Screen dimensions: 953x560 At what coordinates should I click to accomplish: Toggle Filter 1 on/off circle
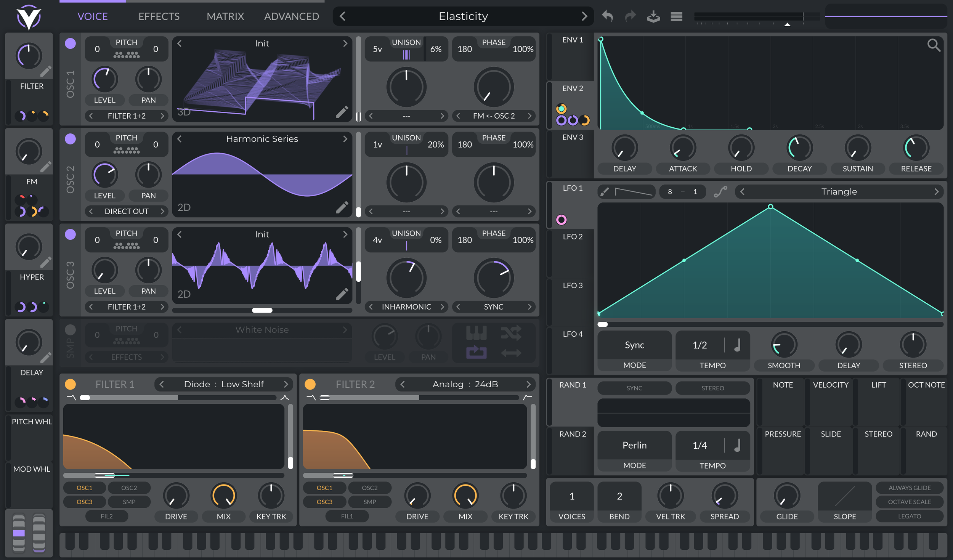[70, 384]
